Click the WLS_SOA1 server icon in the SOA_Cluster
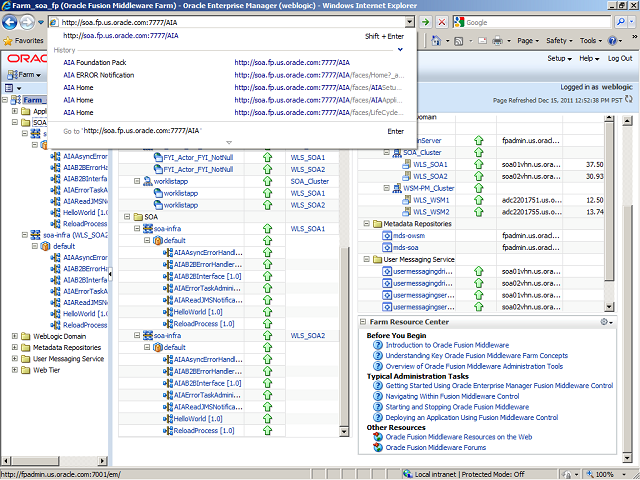Screen dimensions: 640x480 [408, 164]
